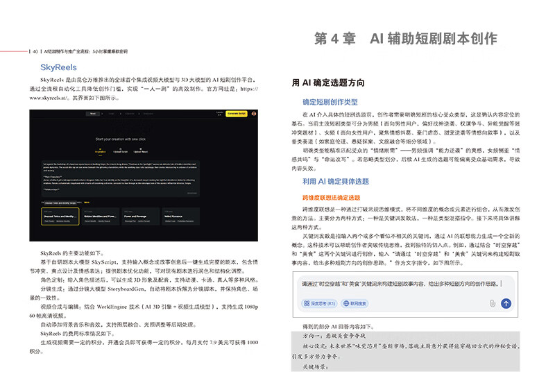The height and width of the screenshot is (392, 555).
Task: Select the Unusual Twins and Identity card
Action: pos(60,218)
